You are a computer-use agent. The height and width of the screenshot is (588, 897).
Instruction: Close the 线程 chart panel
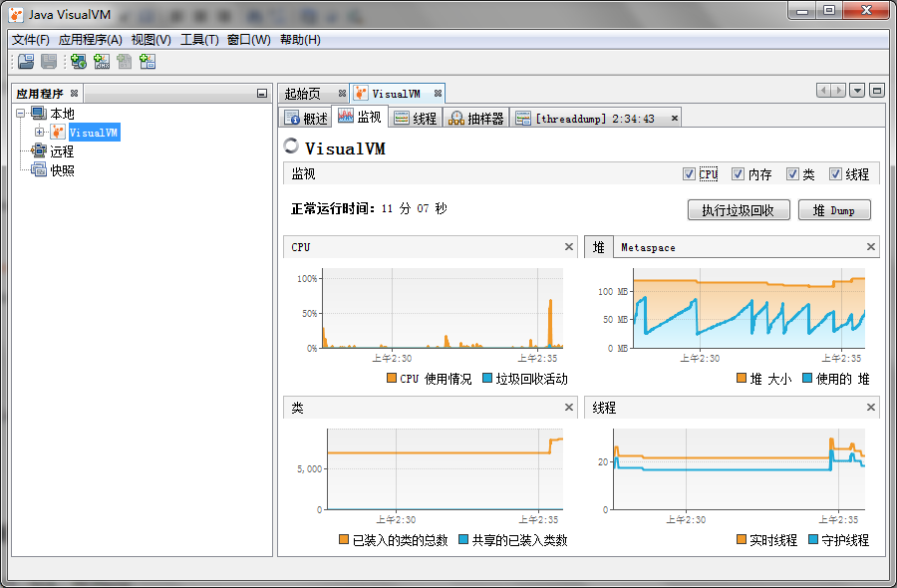(x=871, y=408)
